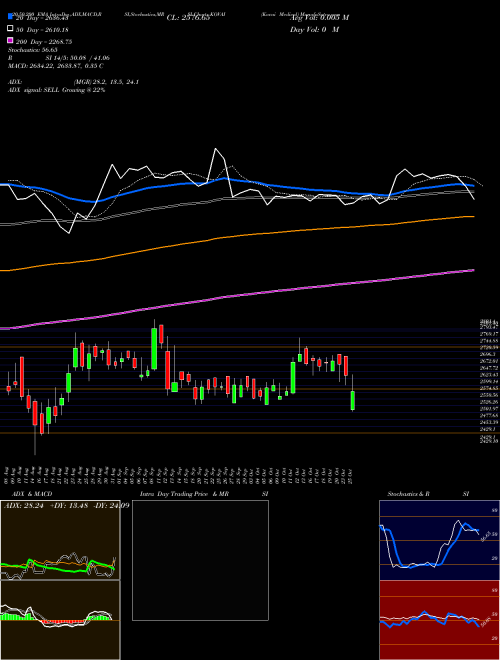The height and width of the screenshot is (660, 500).
Task: Click the 'Avg Vol: 0.005 M' label
Action: click(x=319, y=18)
